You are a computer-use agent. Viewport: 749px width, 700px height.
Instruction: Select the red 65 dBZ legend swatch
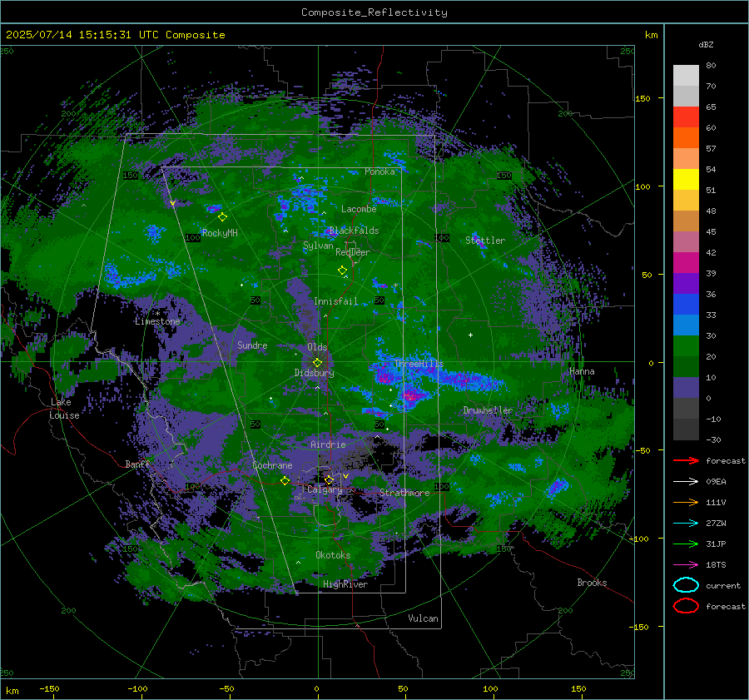point(686,117)
